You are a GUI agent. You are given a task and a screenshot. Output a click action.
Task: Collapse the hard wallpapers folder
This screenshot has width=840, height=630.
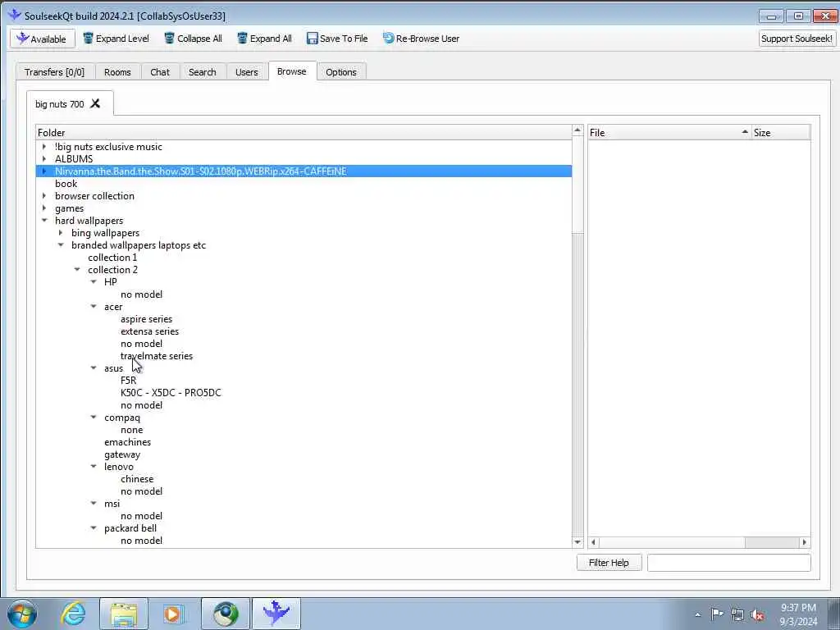[x=44, y=220]
